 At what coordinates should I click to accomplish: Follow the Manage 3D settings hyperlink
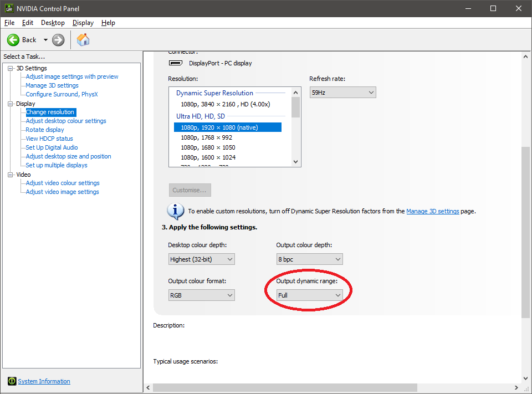(433, 211)
